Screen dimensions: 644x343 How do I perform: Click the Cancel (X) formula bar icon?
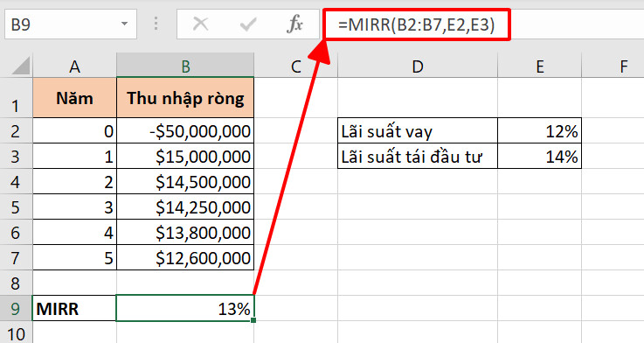(200, 24)
